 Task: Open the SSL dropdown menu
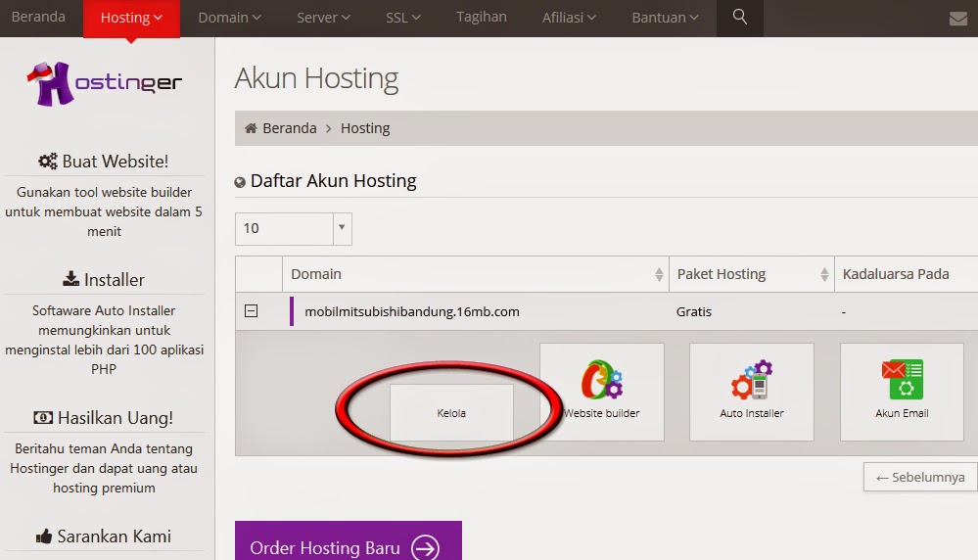[x=403, y=18]
